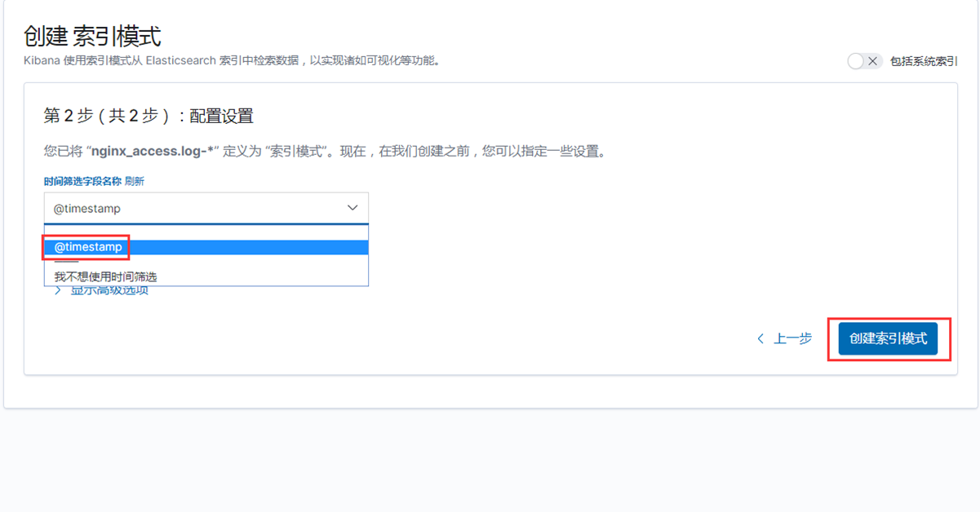The image size is (980, 512).
Task: Click the 时间筛选字段名称 field label
Action: click(x=82, y=181)
